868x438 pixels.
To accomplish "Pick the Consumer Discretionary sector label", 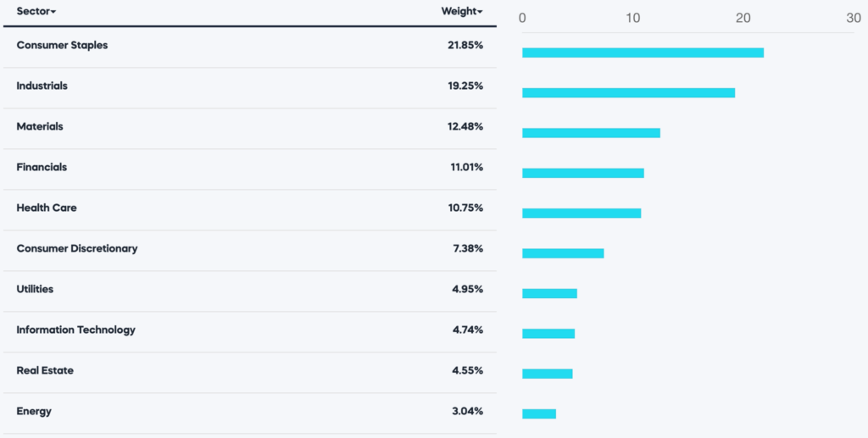I will click(76, 249).
